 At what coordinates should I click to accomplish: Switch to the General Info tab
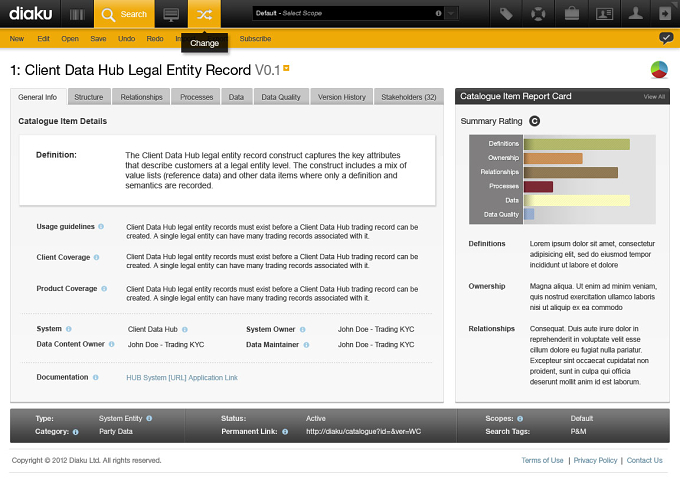coord(38,97)
